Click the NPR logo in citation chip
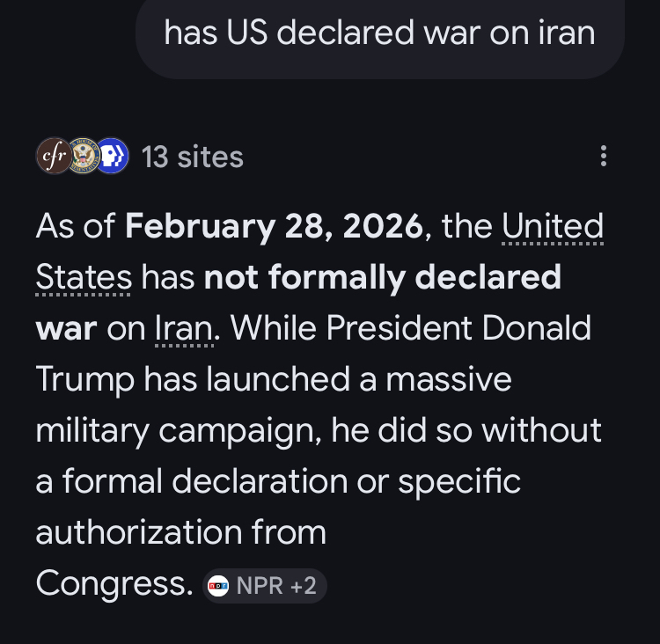The width and height of the screenshot is (660, 644). [x=218, y=587]
